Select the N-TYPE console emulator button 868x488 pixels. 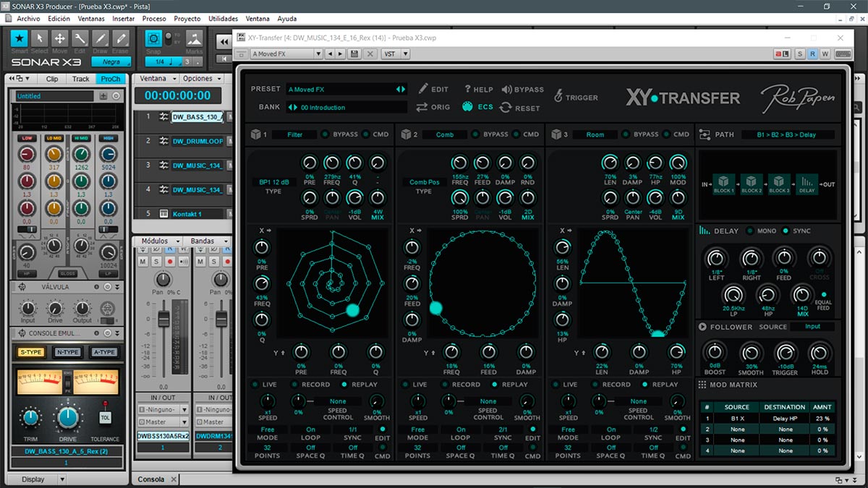68,352
